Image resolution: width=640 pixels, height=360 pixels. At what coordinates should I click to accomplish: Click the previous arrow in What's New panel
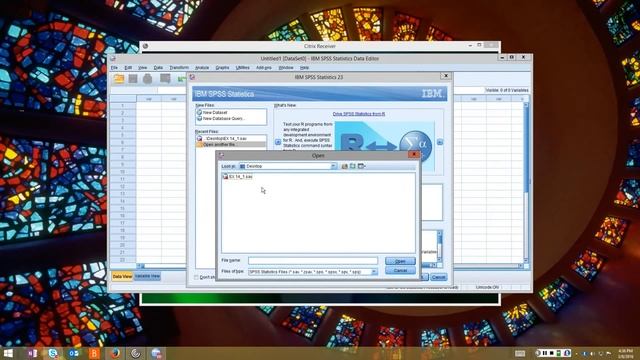tap(278, 142)
